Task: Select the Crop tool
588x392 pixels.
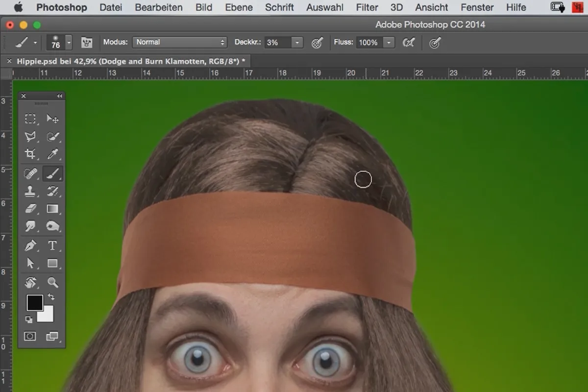Action: point(30,154)
